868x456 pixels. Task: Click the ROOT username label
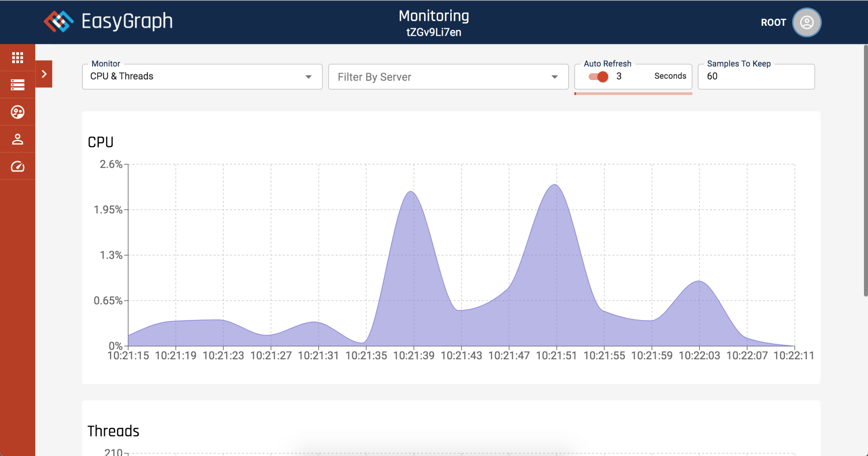pyautogui.click(x=773, y=23)
